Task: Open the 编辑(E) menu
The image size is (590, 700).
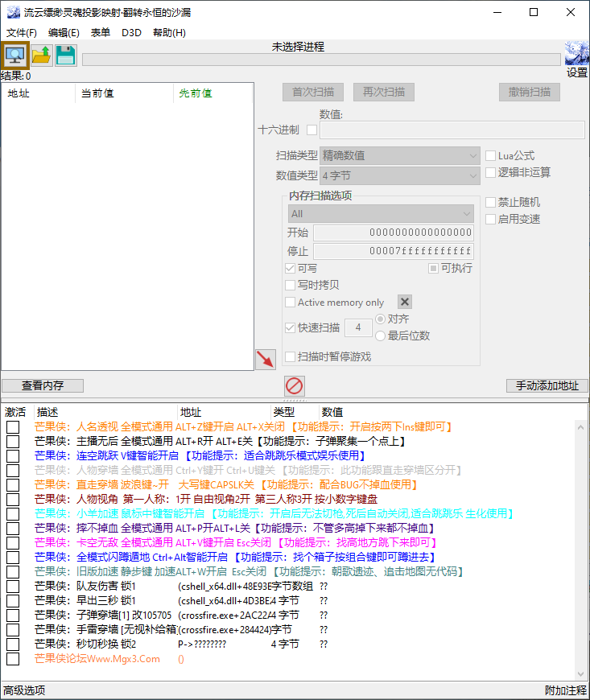Action: pyautogui.click(x=64, y=33)
